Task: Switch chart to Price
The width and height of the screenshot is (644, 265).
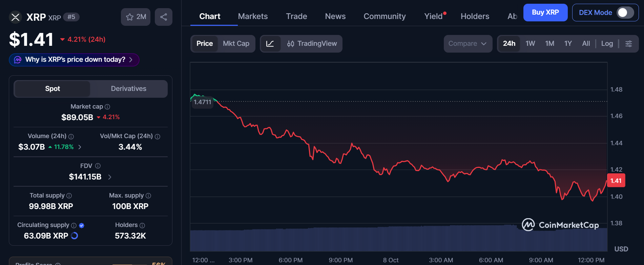Action: 205,44
